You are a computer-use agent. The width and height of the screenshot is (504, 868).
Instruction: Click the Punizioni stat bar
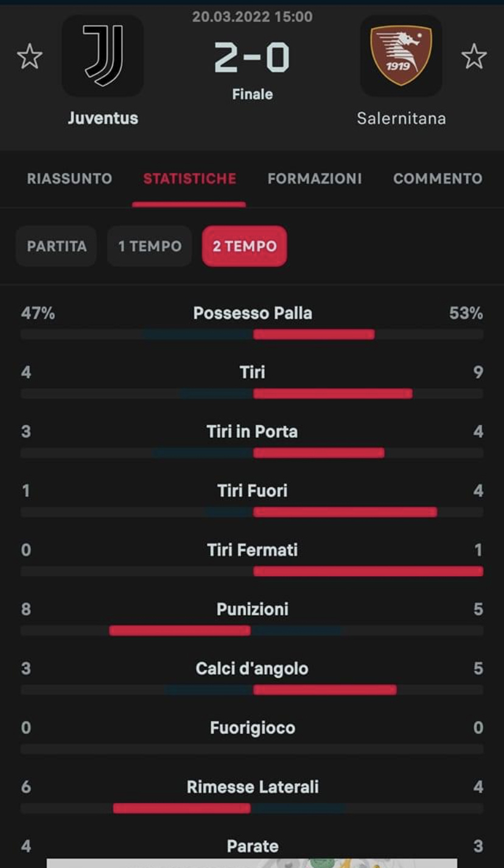click(x=252, y=630)
